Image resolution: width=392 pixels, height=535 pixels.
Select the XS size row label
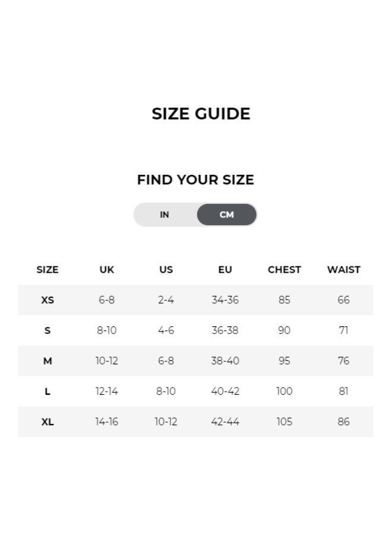48,300
